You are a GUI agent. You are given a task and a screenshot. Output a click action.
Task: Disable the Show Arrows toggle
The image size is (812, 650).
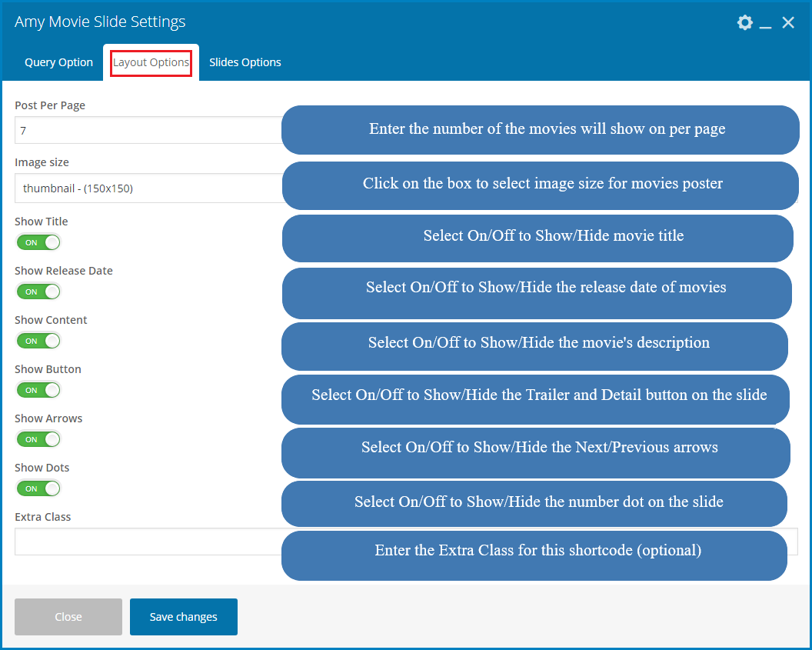pos(38,439)
